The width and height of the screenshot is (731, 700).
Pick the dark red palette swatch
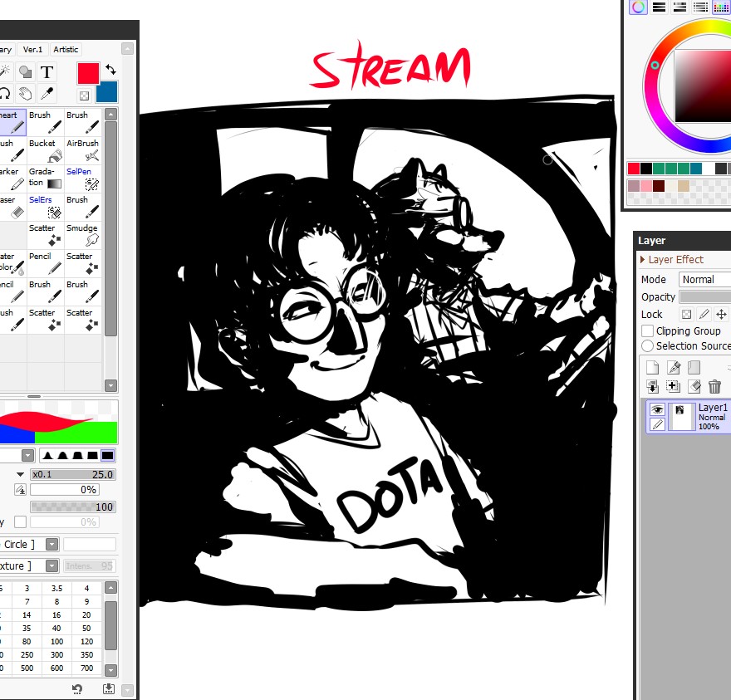point(658,186)
